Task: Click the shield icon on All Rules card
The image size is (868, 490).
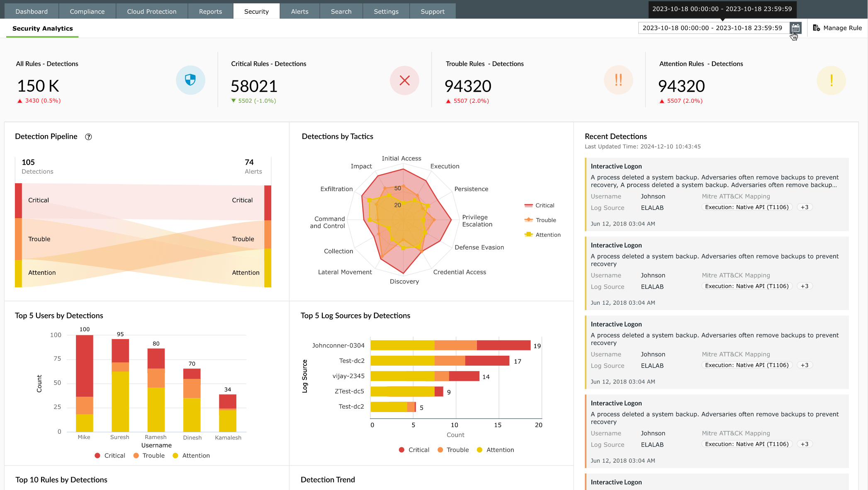Action: [191, 80]
